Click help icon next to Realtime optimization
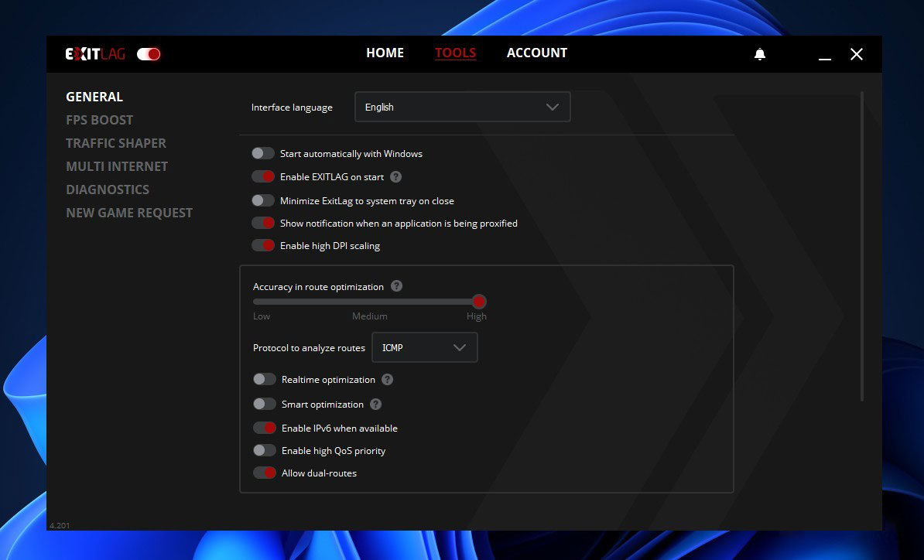The width and height of the screenshot is (924, 560). click(x=388, y=380)
